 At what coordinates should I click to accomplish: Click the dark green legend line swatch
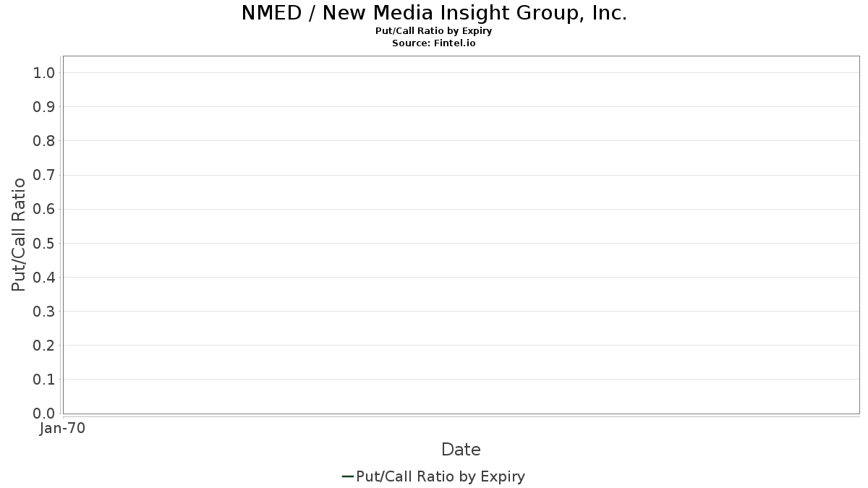(347, 476)
